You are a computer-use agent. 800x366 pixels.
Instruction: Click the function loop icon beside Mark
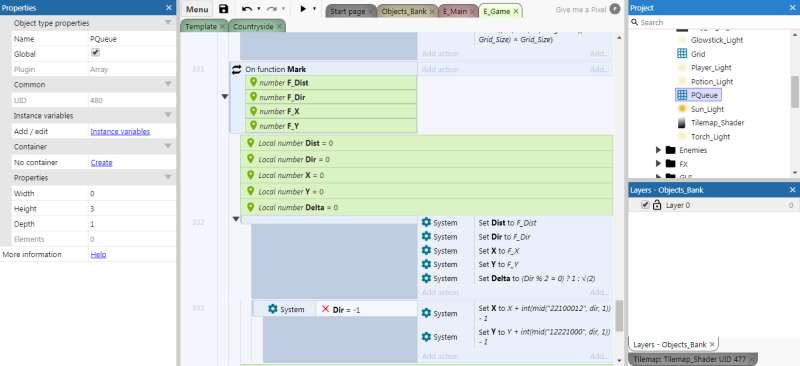[x=237, y=69]
